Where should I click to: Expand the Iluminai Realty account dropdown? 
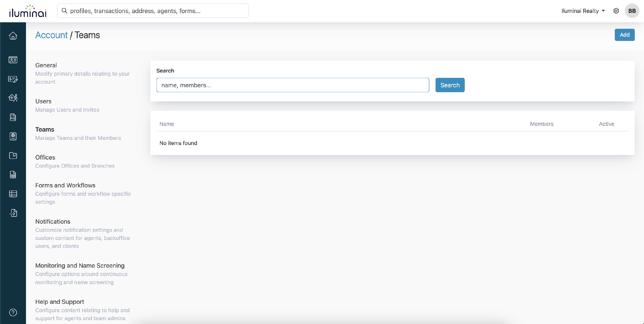point(583,11)
